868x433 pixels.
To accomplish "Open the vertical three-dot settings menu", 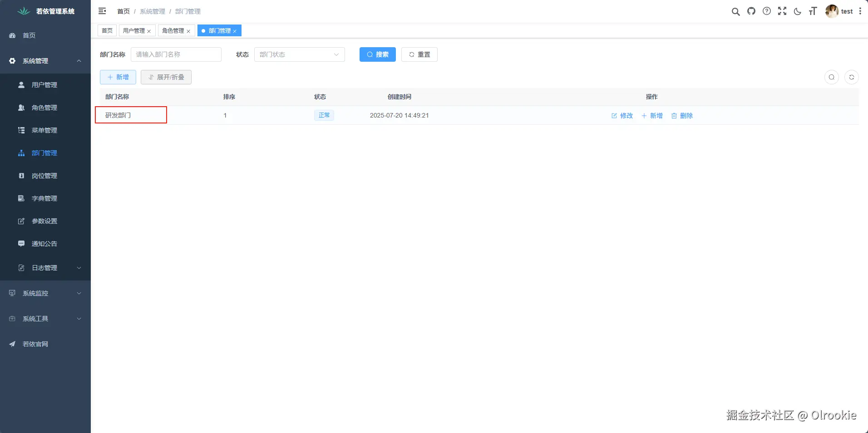I will [860, 11].
